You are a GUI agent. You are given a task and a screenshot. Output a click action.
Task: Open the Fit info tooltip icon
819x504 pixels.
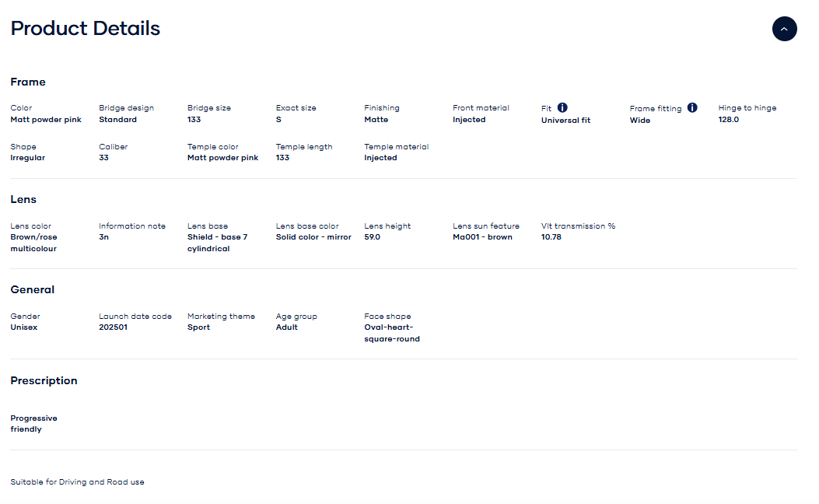(562, 108)
